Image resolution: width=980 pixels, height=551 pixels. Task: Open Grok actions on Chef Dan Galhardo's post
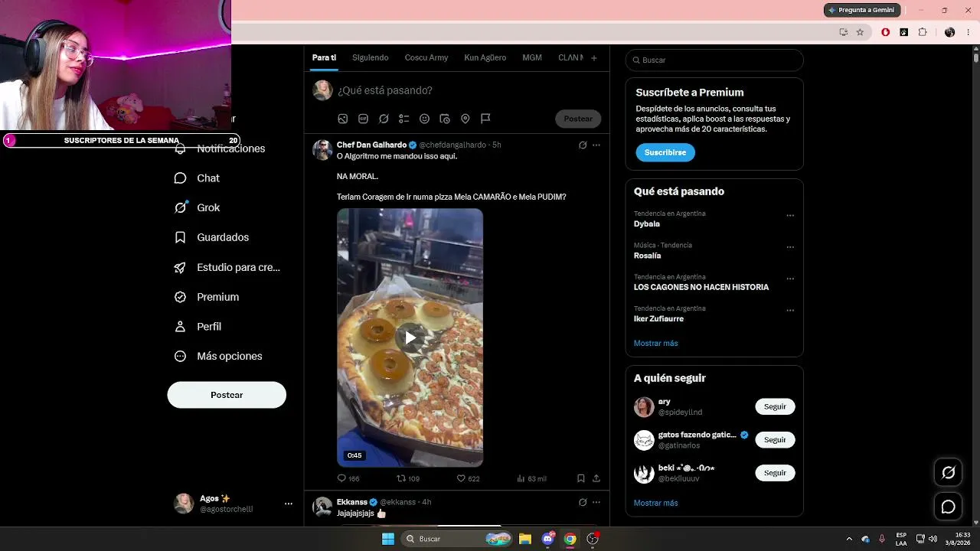[583, 145]
